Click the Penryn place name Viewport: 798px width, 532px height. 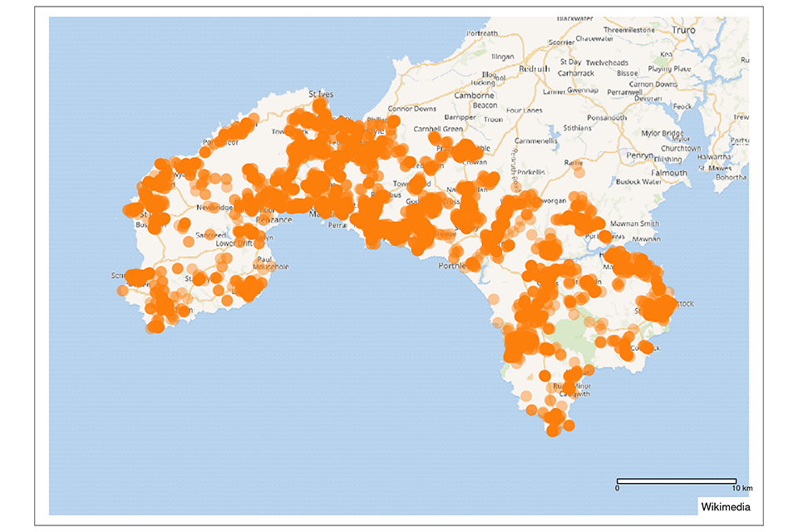[641, 155]
